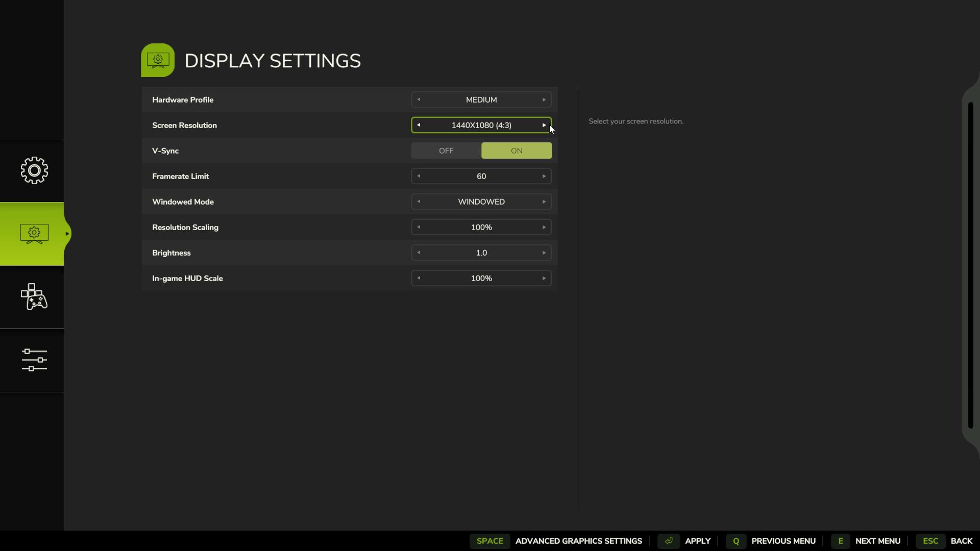
Task: Select previous Screen Resolution with left arrow
Action: pyautogui.click(x=419, y=125)
